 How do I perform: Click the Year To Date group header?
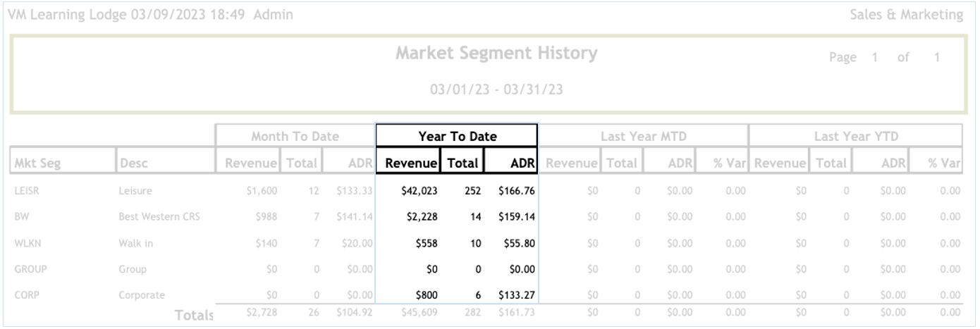coord(456,136)
